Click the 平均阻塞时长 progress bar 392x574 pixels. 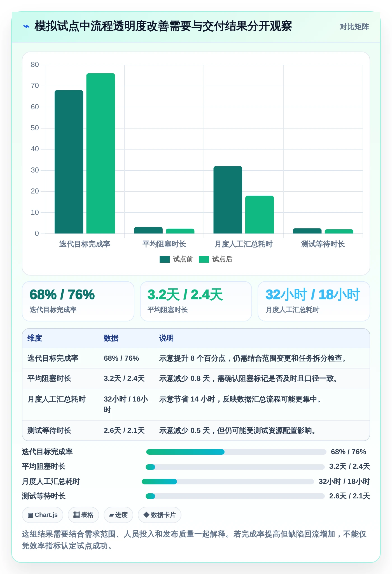click(235, 467)
